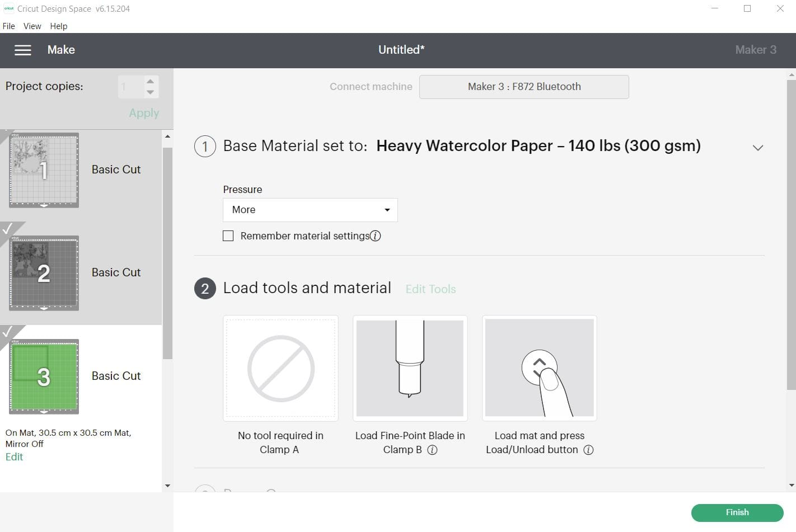
Task: Click the 'Load tools and material' heading
Action: (x=307, y=288)
